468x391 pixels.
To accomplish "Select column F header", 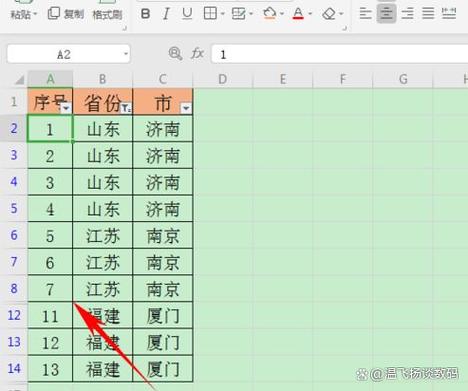I will tap(343, 79).
